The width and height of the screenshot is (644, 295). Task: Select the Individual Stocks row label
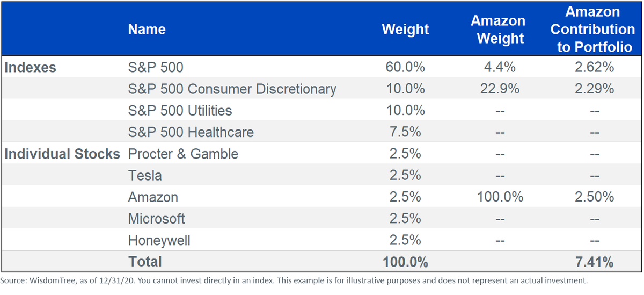coord(62,154)
